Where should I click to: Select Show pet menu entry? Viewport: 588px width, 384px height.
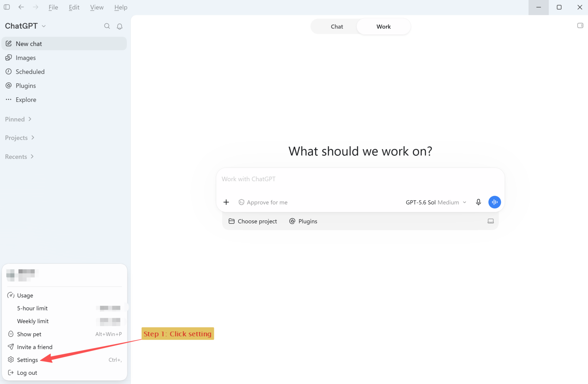click(64, 334)
